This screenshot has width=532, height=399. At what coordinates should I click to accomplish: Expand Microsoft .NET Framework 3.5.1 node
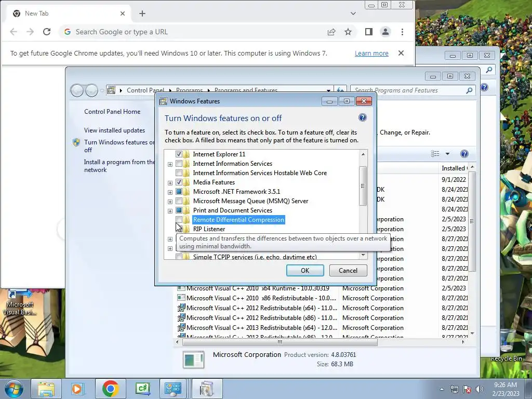coord(170,192)
